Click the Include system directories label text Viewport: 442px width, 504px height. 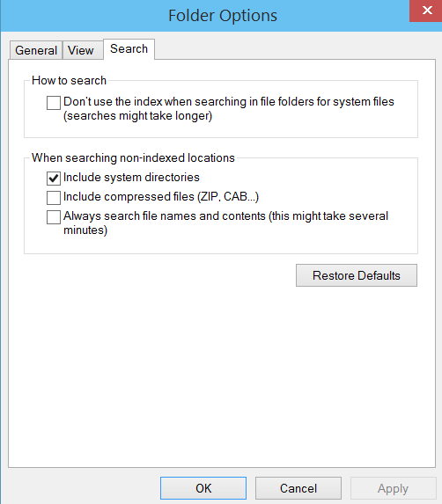pos(131,177)
